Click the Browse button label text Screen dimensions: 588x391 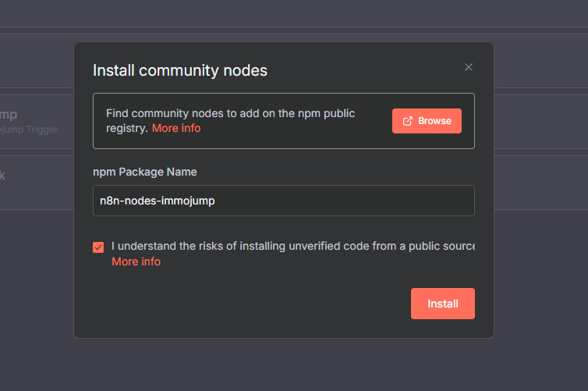(434, 121)
